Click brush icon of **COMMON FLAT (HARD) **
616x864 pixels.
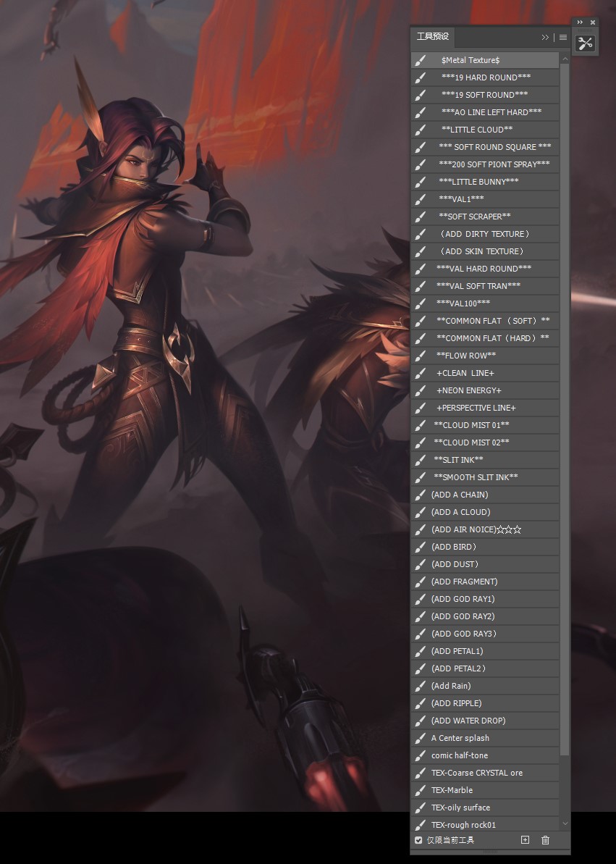pos(421,338)
